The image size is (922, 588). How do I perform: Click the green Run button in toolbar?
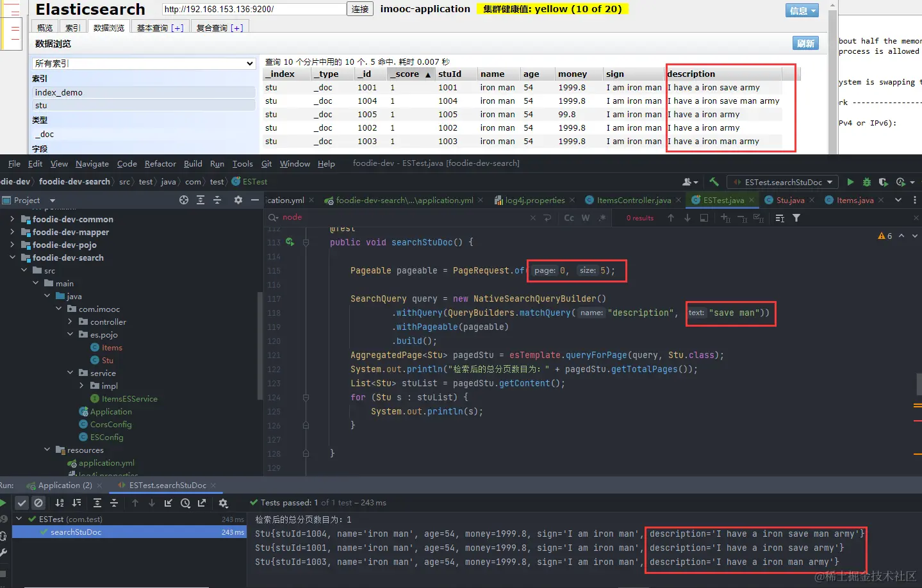(850, 183)
